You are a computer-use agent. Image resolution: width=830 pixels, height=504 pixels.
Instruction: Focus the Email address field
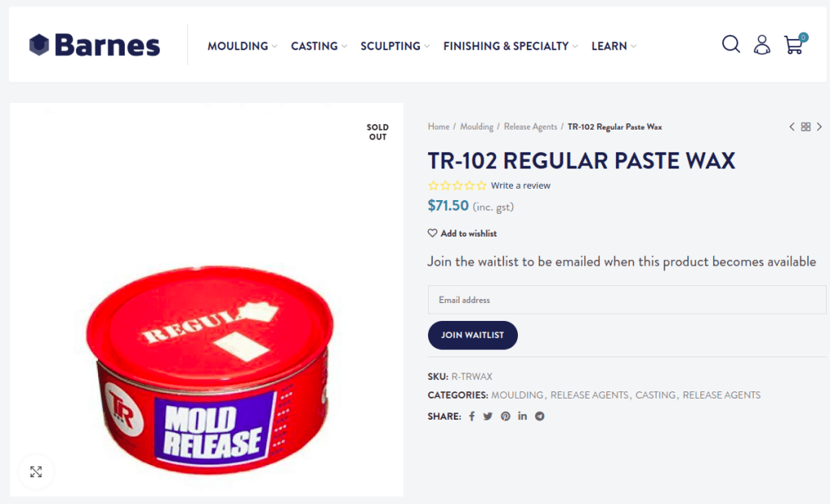click(x=627, y=300)
